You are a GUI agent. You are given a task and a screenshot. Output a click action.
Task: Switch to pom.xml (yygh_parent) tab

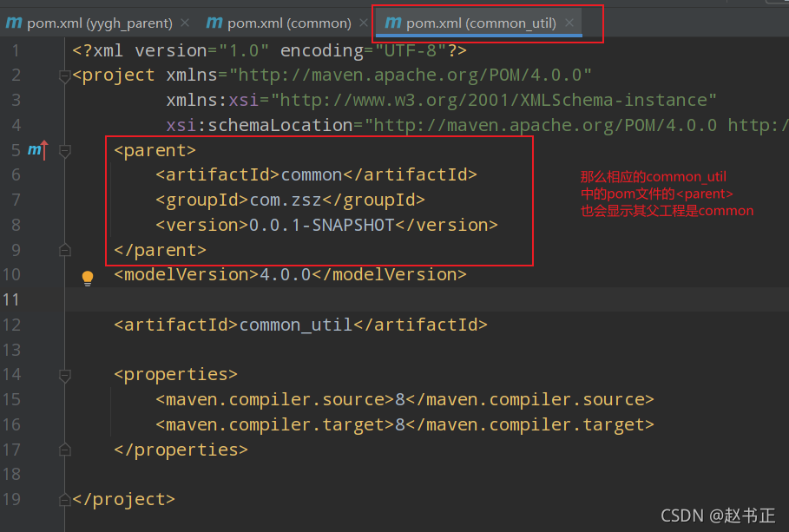coord(100,23)
